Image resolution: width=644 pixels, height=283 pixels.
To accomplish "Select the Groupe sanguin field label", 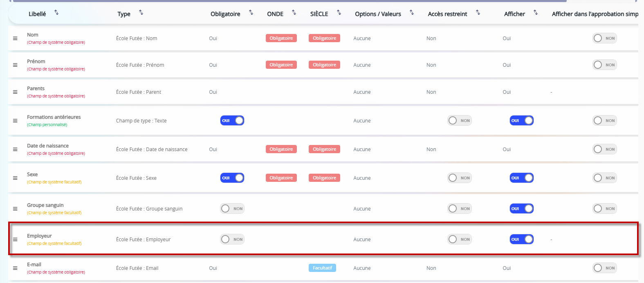I will click(45, 205).
